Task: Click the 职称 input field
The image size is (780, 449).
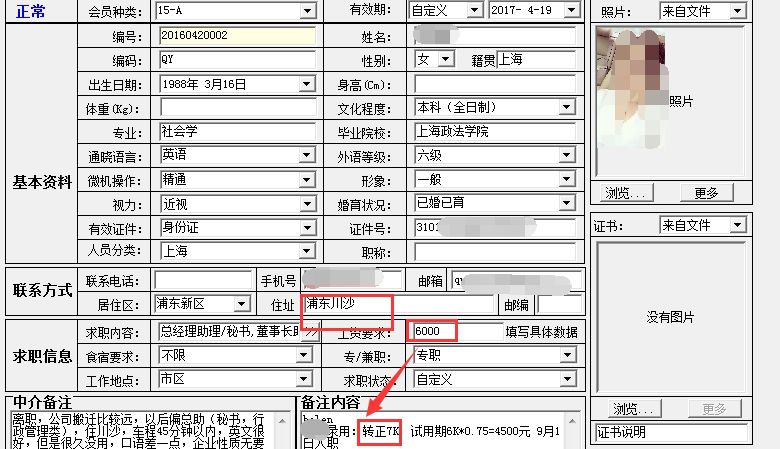Action: point(494,252)
